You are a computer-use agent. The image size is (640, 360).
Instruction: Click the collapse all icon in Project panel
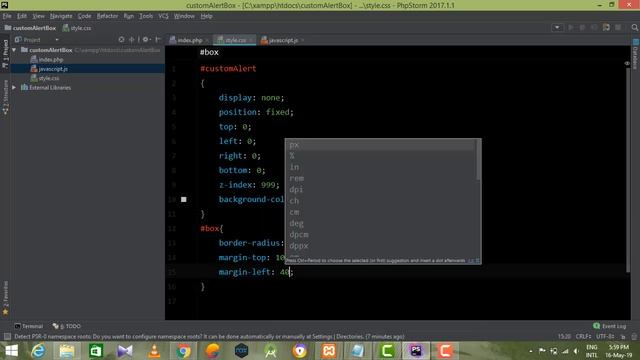[131, 40]
